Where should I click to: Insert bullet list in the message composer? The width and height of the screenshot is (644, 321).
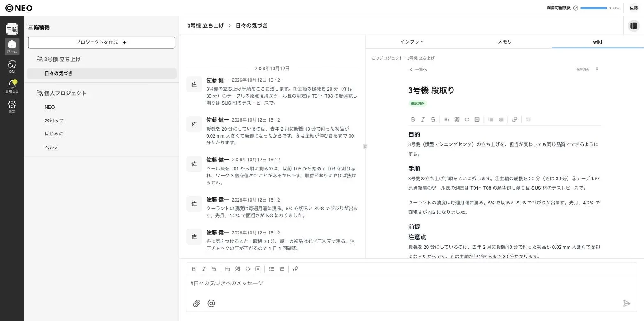pyautogui.click(x=271, y=269)
